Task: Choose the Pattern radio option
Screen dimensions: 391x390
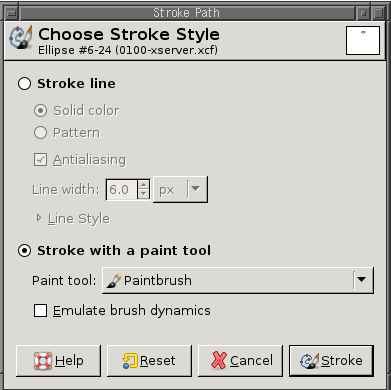Action: [40, 133]
